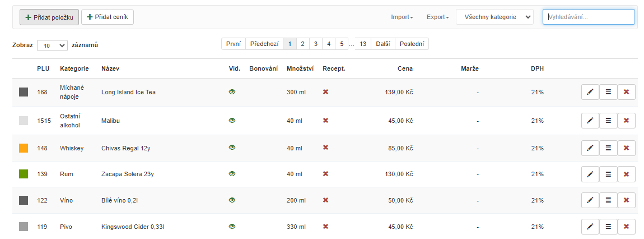Screen dimensions: 644x239
Task: Open list menu icon for Chivas Regal 12y
Action: point(608,148)
